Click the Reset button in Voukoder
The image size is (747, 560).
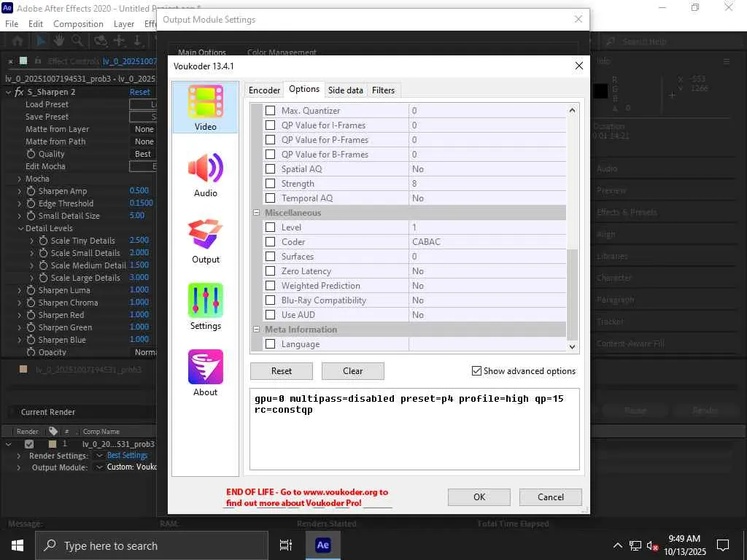coord(282,371)
